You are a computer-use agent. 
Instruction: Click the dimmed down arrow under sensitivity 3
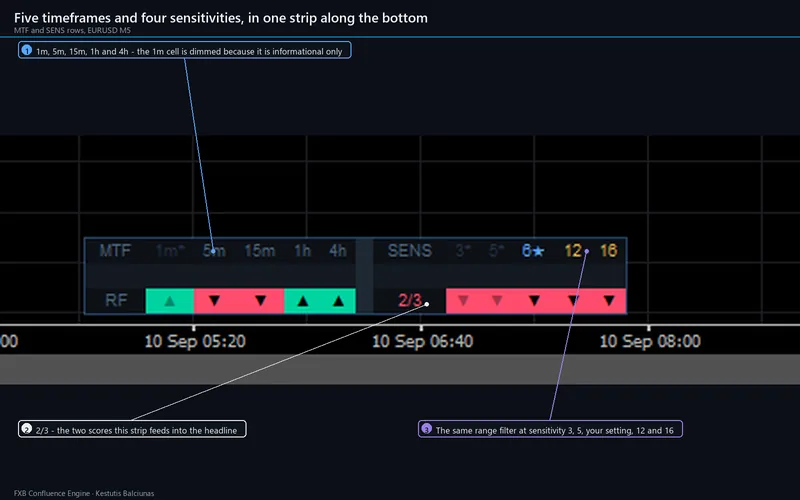(x=463, y=301)
